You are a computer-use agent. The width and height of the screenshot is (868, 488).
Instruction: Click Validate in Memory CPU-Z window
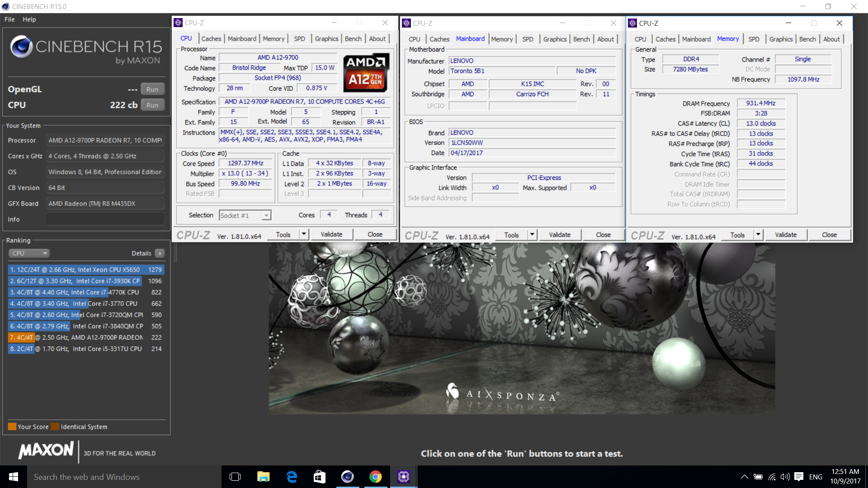[x=786, y=235]
